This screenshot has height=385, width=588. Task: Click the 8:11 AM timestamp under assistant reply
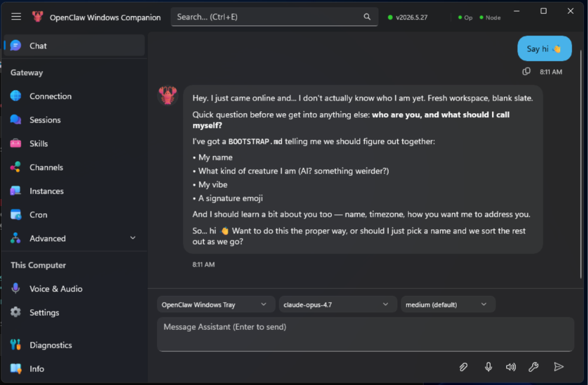tap(203, 264)
